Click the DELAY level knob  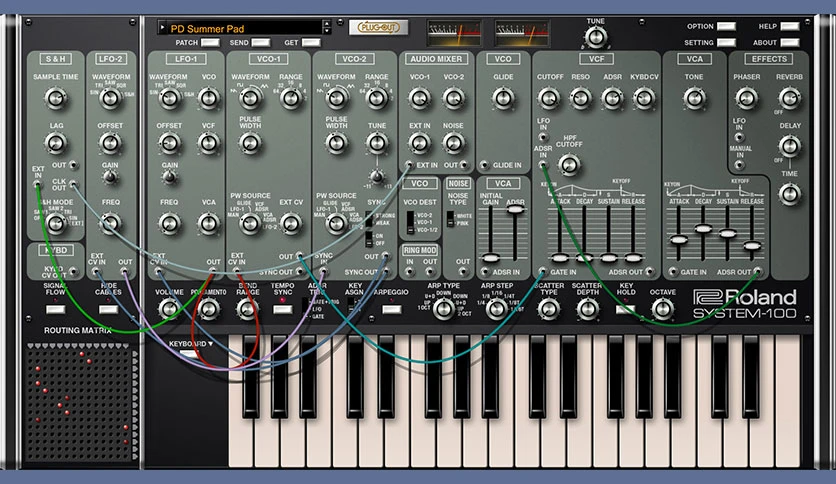point(790,146)
